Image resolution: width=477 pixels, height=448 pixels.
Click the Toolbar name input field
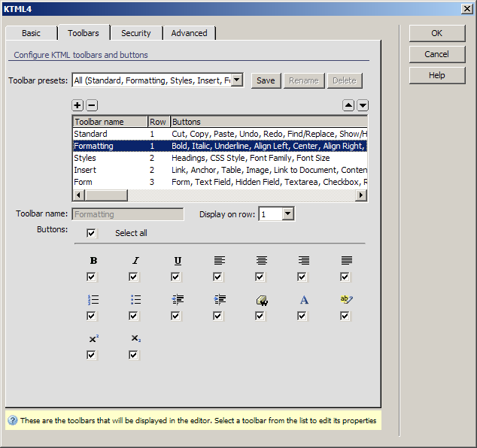(x=128, y=214)
